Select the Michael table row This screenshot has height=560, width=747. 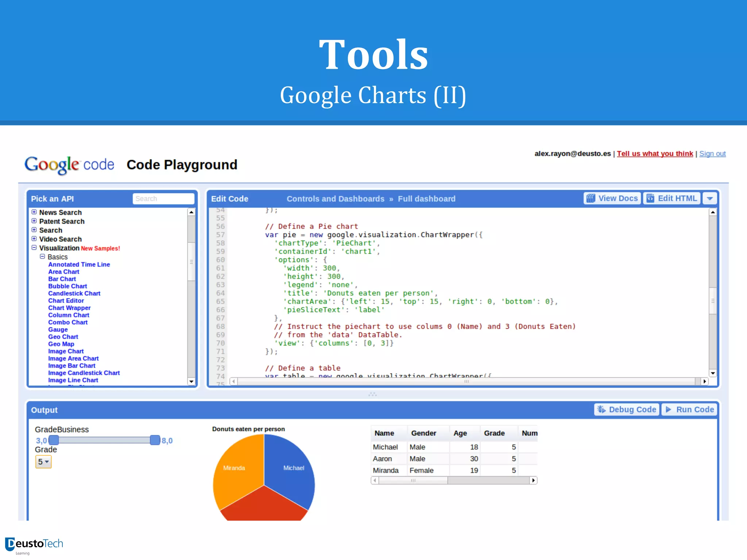454,447
